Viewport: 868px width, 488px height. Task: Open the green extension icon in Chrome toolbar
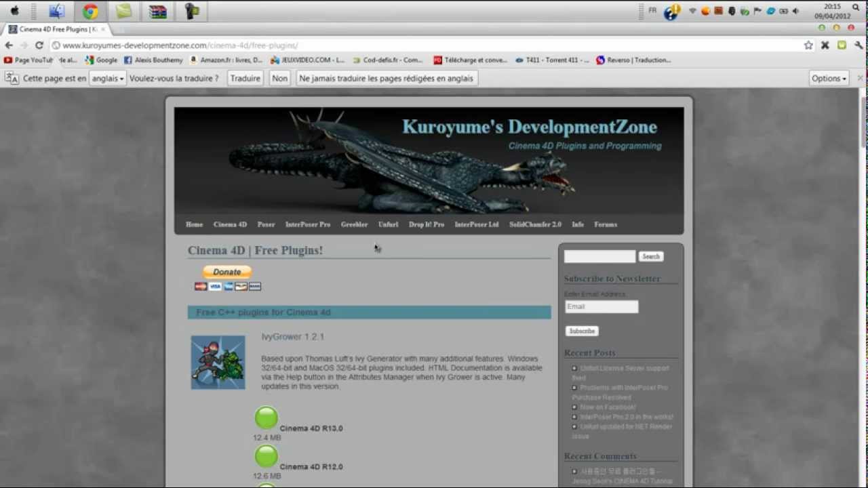click(x=842, y=45)
